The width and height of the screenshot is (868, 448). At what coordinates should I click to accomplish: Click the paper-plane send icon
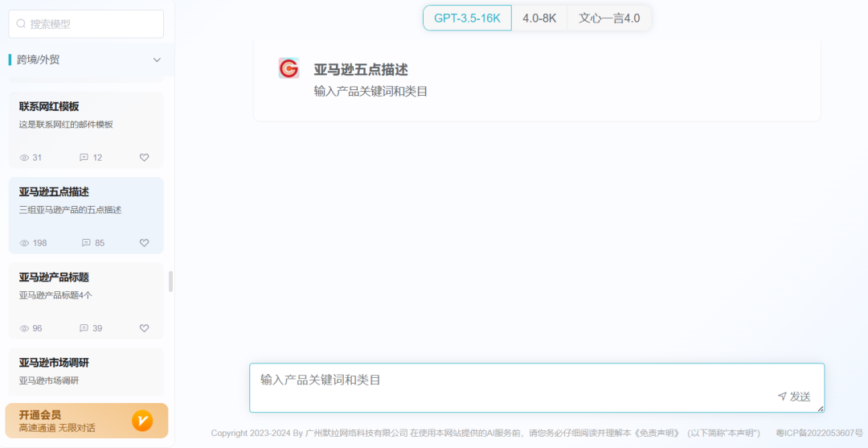(x=782, y=396)
